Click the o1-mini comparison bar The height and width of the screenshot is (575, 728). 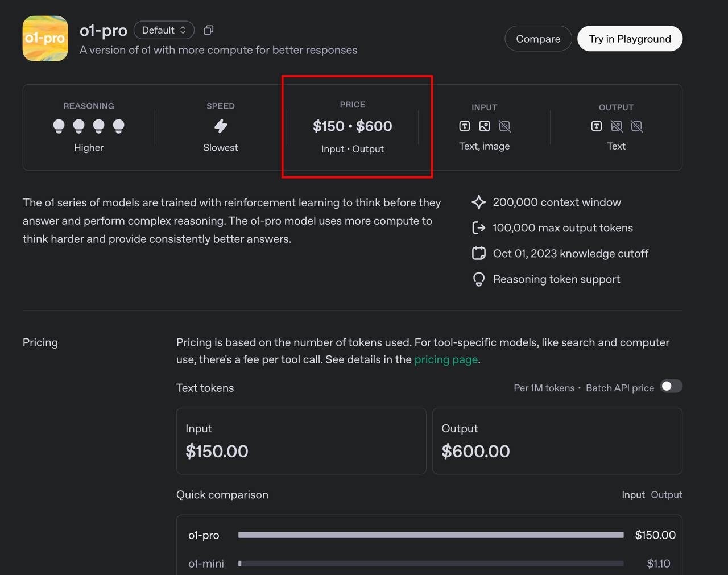[x=431, y=564]
